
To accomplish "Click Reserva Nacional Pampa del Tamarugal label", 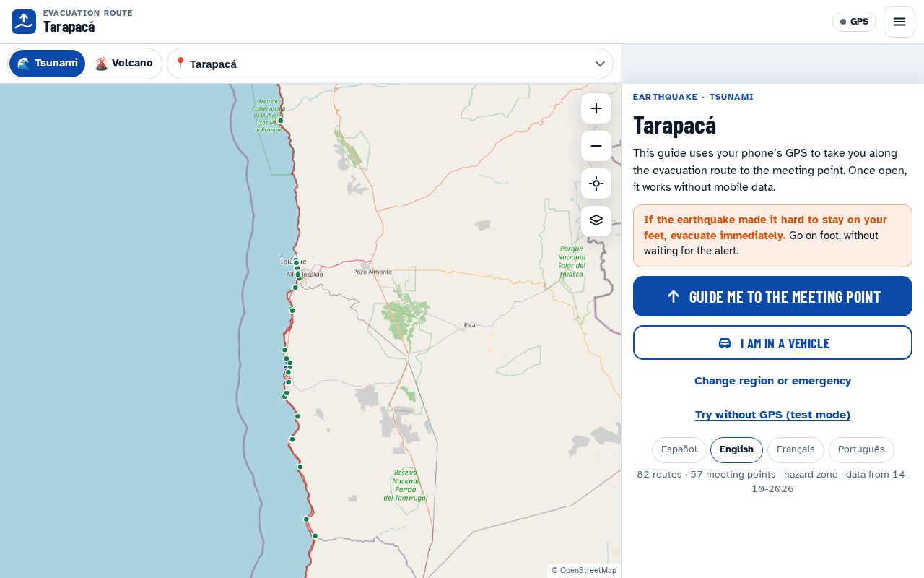I will pyautogui.click(x=406, y=486).
